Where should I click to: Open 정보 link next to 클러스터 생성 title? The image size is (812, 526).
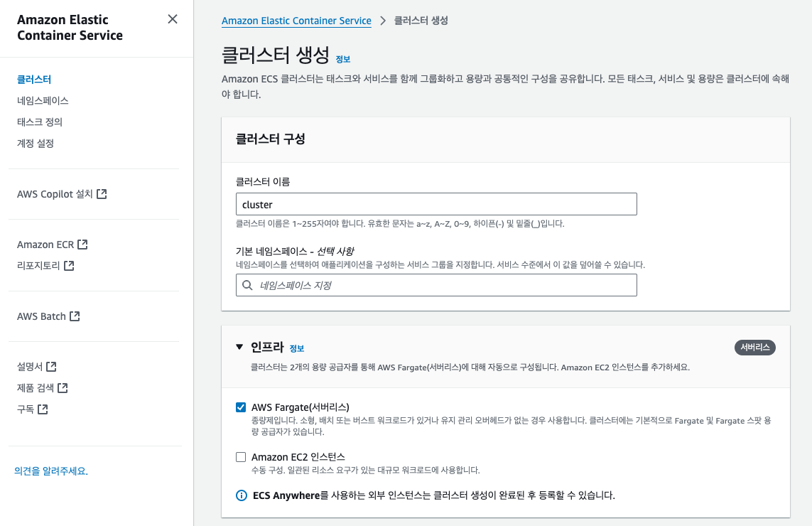343,60
